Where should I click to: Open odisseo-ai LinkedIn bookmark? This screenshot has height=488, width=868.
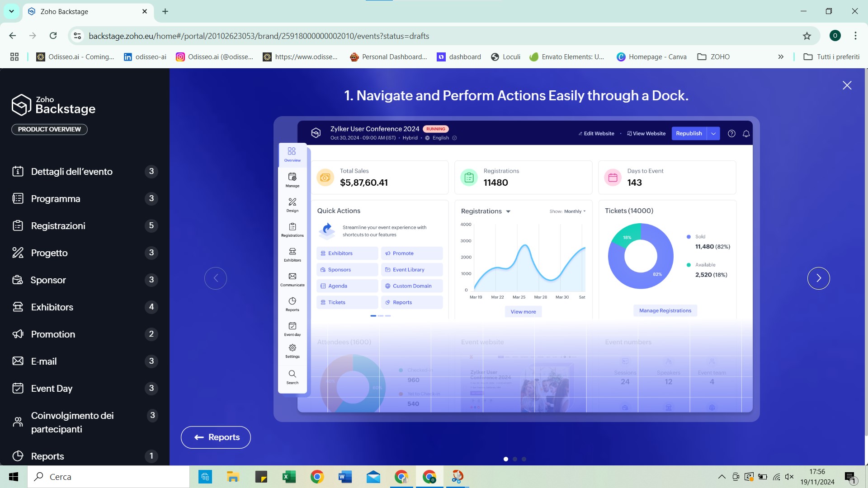pyautogui.click(x=145, y=56)
